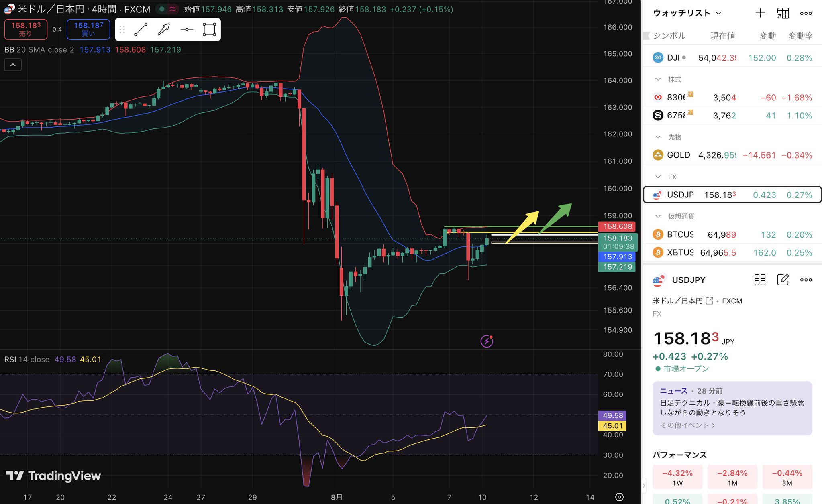Open the 日足テクニカル news headline
Viewport: 822px width, 504px height.
pos(732,407)
